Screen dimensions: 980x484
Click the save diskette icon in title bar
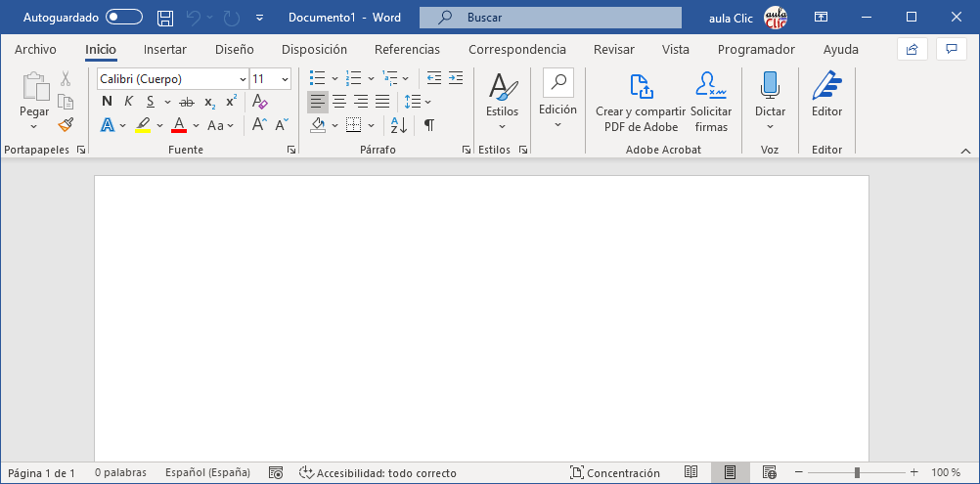click(165, 18)
